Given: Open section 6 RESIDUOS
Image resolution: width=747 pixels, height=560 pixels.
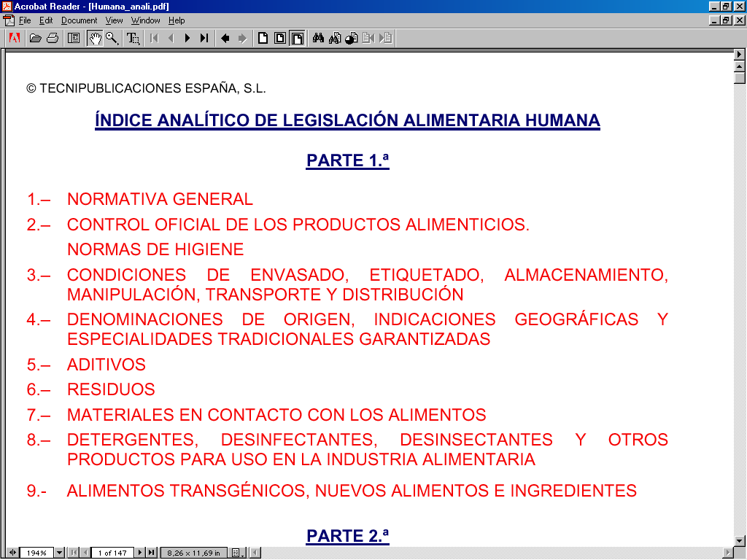Looking at the screenshot, I should 111,389.
